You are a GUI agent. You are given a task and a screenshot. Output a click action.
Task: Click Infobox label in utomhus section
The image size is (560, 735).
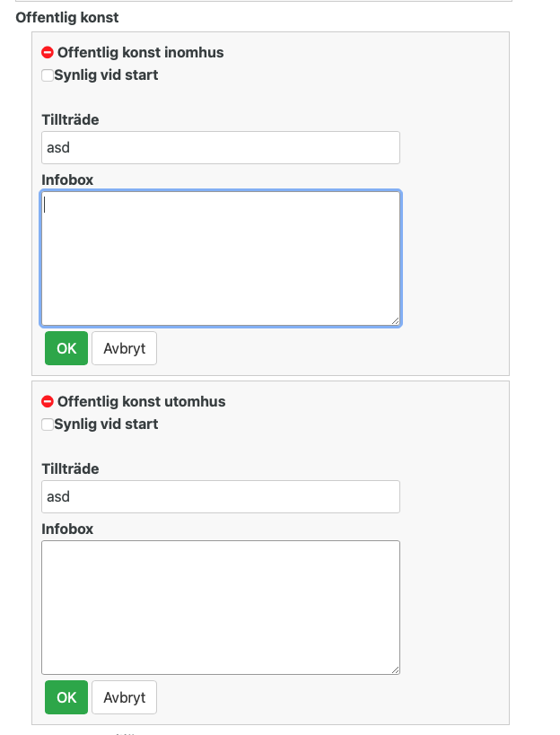click(x=67, y=529)
